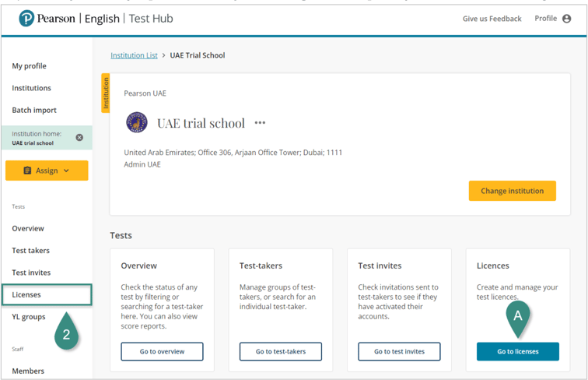Open My profile in sidebar
This screenshot has width=588, height=380.
pyautogui.click(x=29, y=66)
